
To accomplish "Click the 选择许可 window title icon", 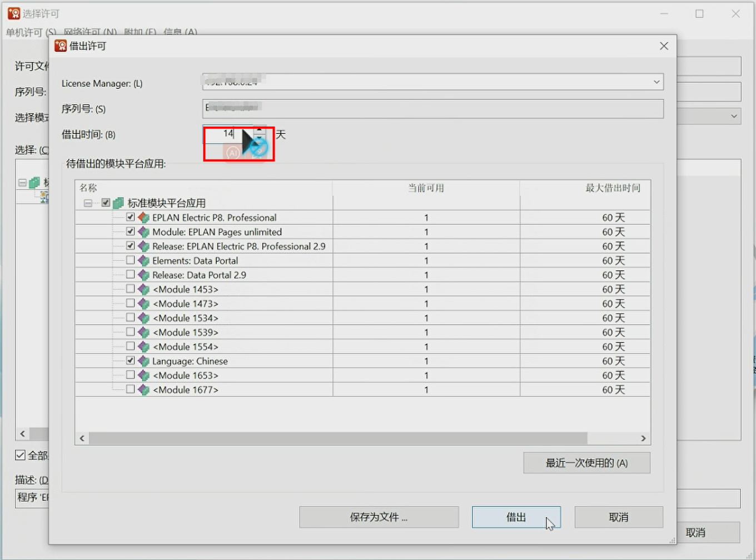I will point(14,13).
